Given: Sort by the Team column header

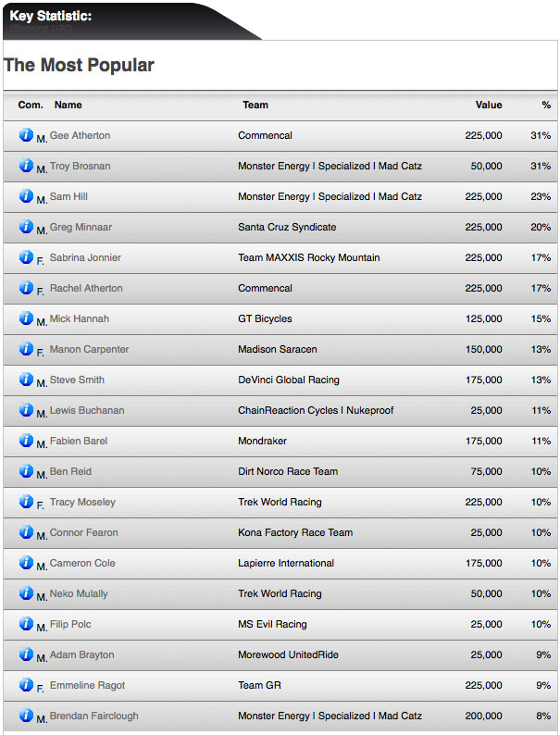Looking at the screenshot, I should coord(255,106).
